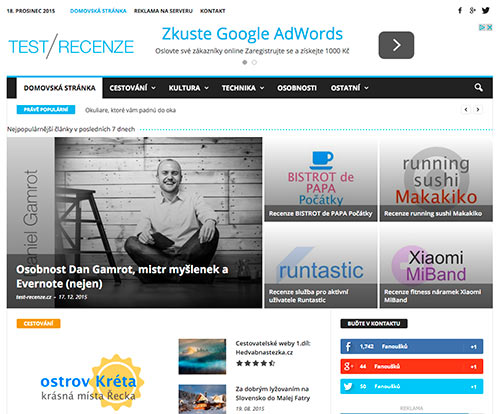500x414 pixels.
Task: Open the Twitter icon in top bar
Action: coord(486,10)
